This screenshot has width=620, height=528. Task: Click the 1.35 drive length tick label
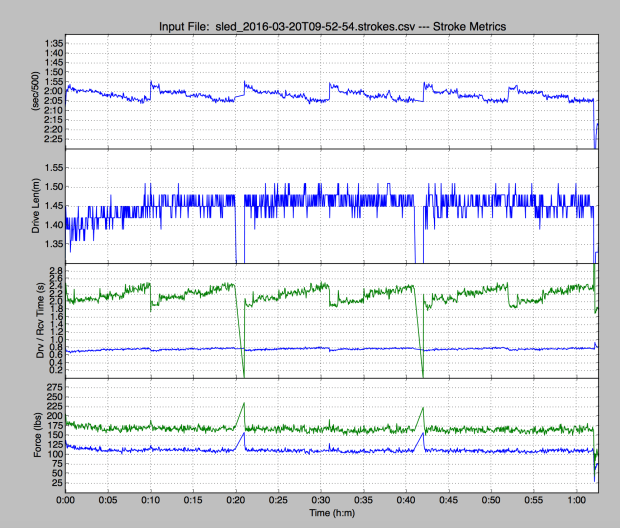pos(51,243)
